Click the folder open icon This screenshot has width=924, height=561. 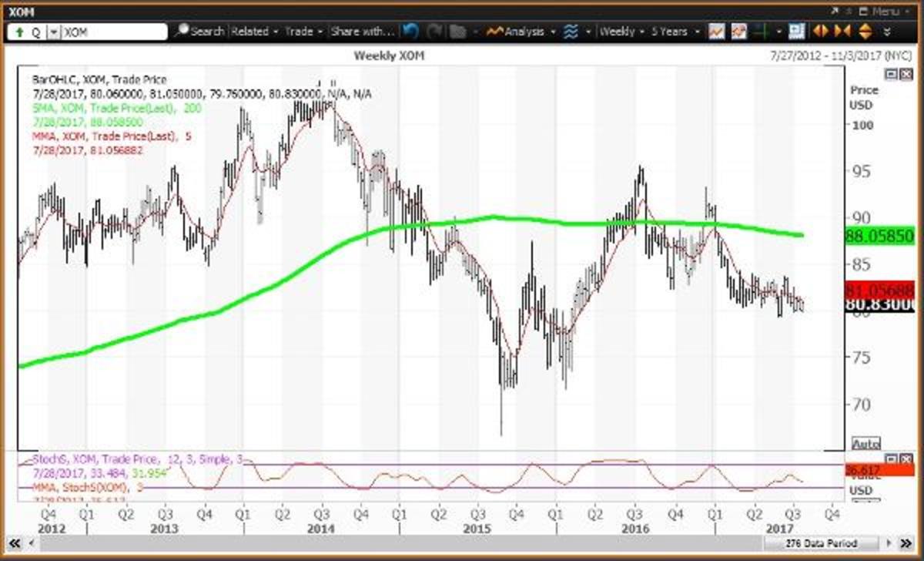coord(457,32)
